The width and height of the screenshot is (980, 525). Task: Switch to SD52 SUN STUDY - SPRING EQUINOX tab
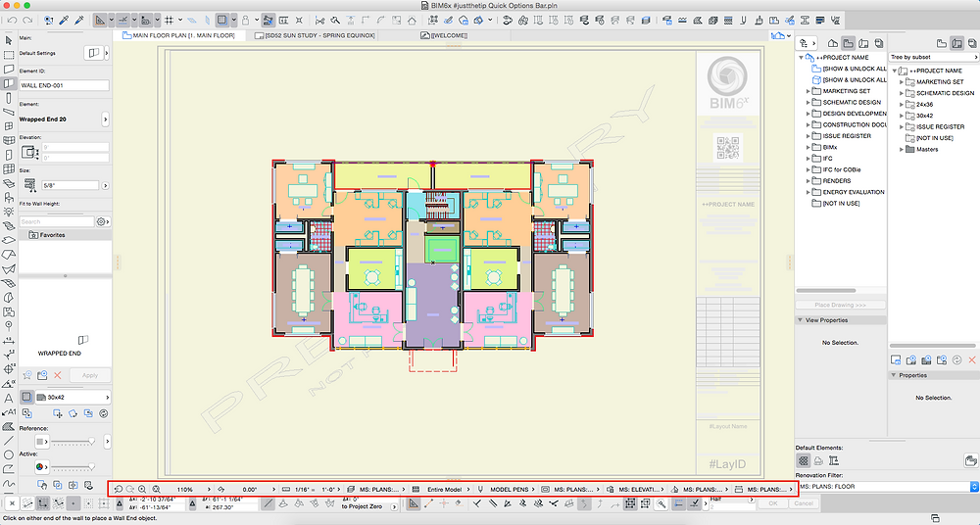315,35
